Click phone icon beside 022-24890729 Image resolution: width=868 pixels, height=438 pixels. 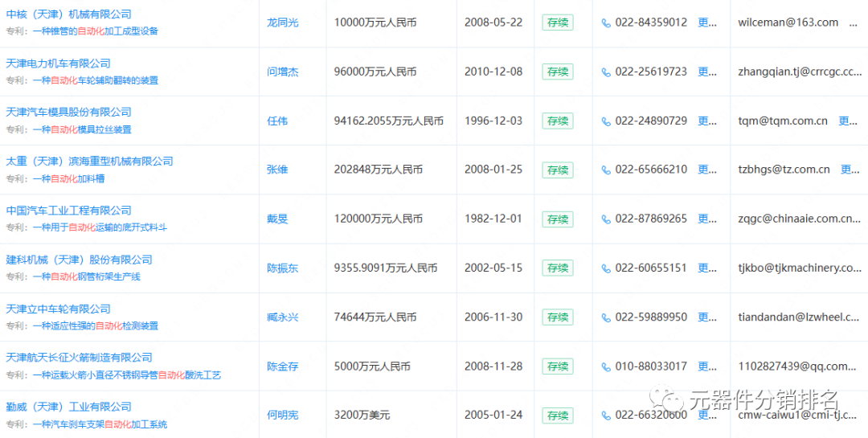pyautogui.click(x=606, y=121)
